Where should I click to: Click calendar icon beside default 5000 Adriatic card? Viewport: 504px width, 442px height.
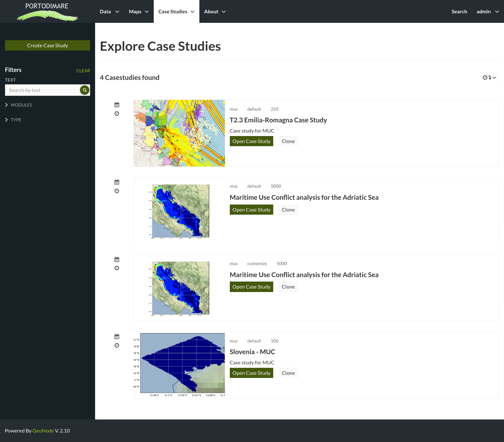tap(117, 182)
